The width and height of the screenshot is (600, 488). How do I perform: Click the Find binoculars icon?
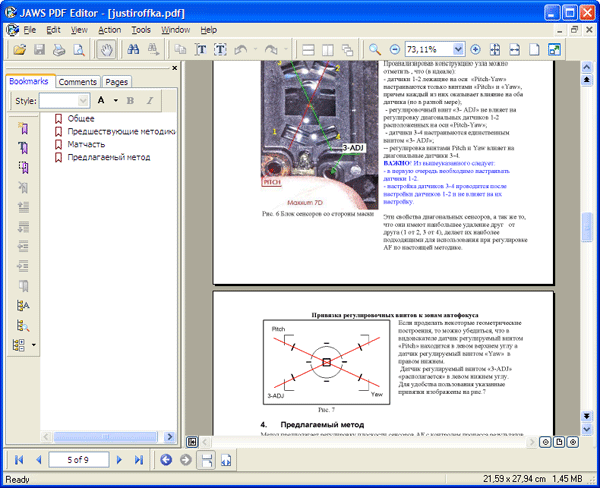click(133, 49)
